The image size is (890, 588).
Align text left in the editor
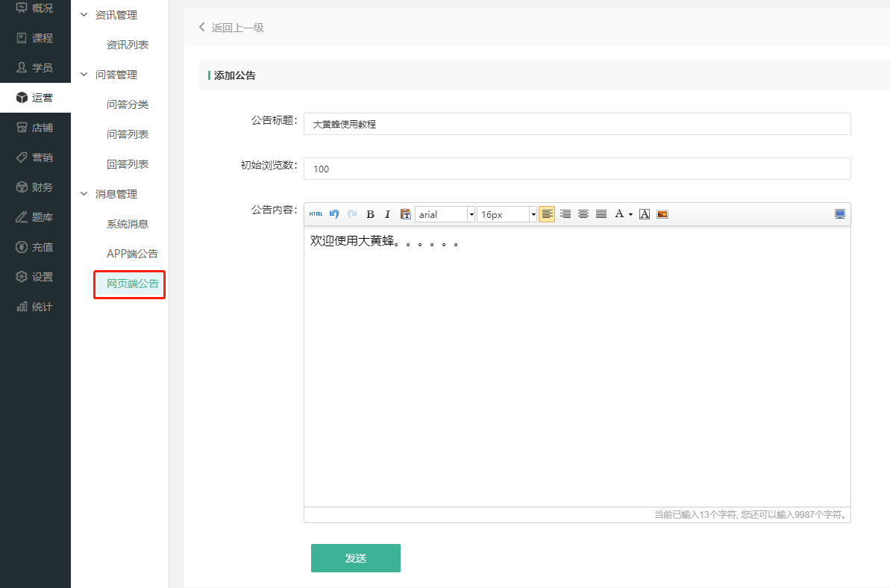547,214
